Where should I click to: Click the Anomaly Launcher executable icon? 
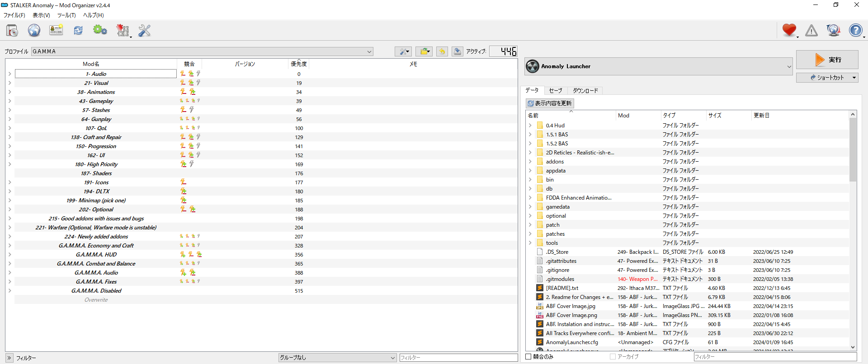pos(533,66)
